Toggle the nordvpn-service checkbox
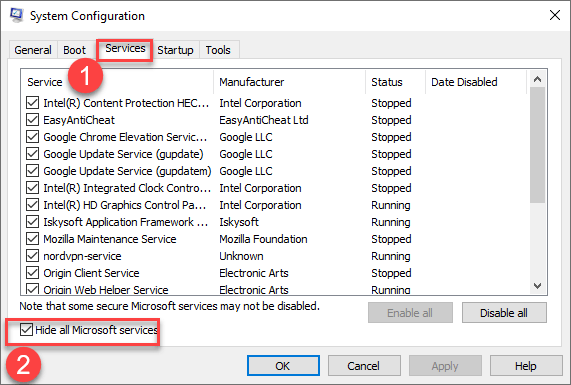Viewport: 571px width, 385px height. pos(32,256)
